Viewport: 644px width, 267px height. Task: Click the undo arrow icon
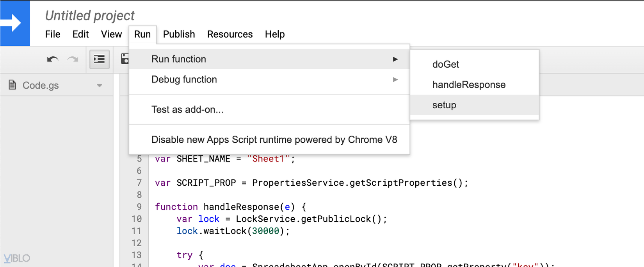(x=53, y=59)
